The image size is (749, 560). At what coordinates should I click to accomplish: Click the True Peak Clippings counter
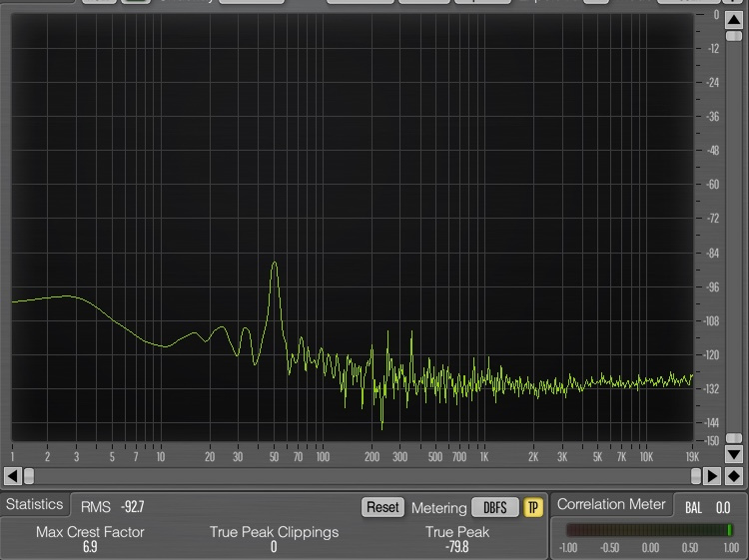(274, 546)
